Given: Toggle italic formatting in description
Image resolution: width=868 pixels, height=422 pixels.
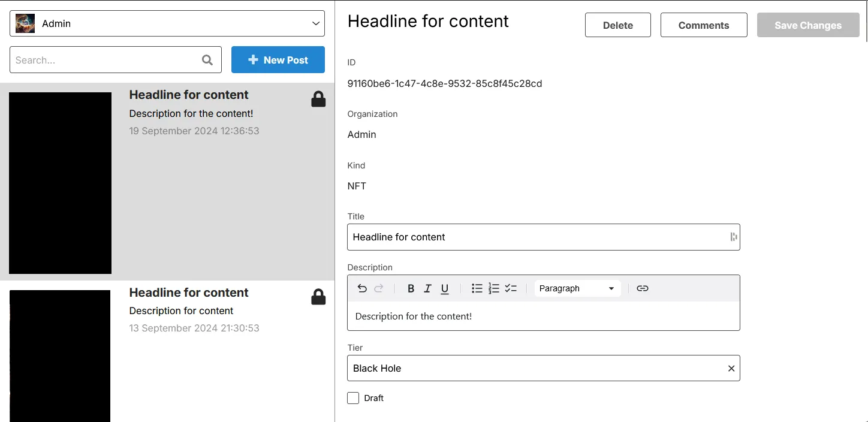Looking at the screenshot, I should pyautogui.click(x=427, y=288).
